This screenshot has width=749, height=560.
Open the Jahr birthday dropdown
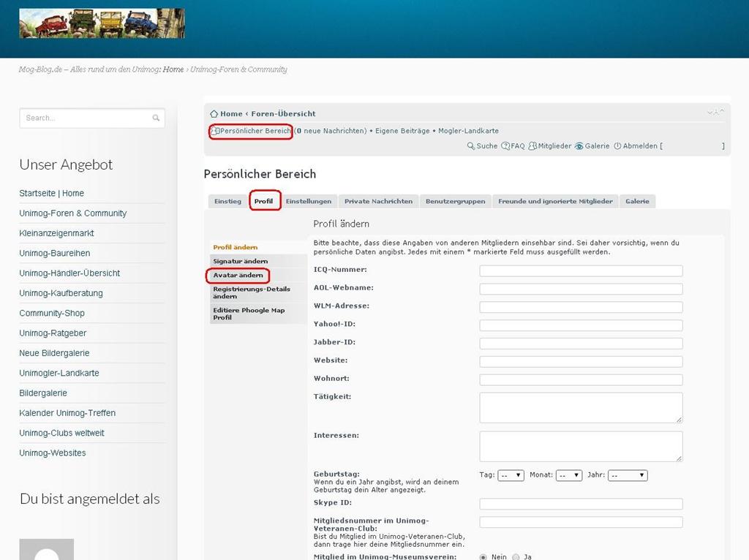tap(628, 475)
